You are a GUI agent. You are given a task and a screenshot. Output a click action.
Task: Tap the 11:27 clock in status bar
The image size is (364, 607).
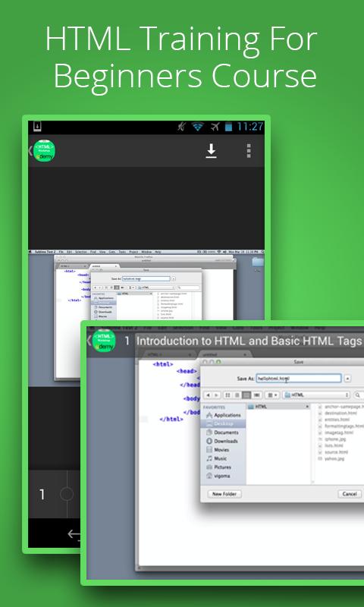point(250,127)
